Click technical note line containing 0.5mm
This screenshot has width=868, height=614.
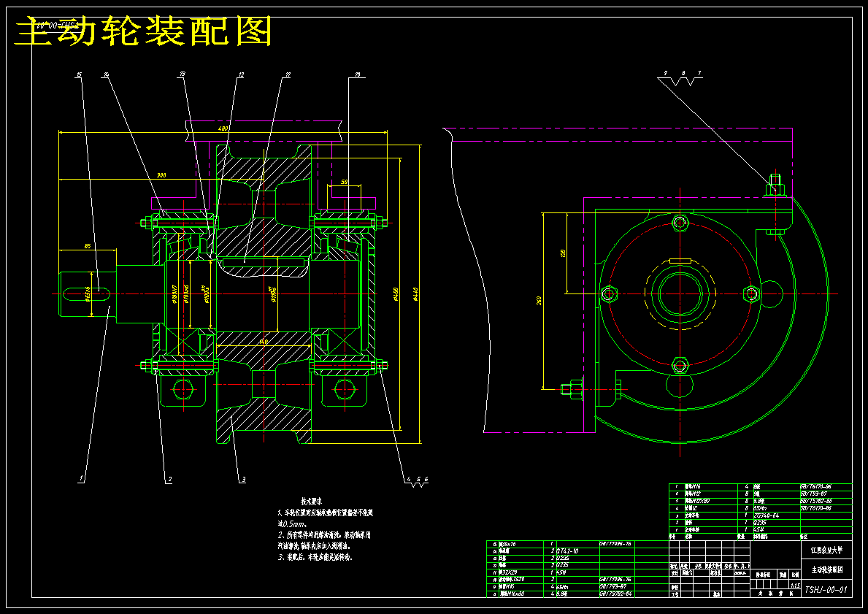[291, 523]
